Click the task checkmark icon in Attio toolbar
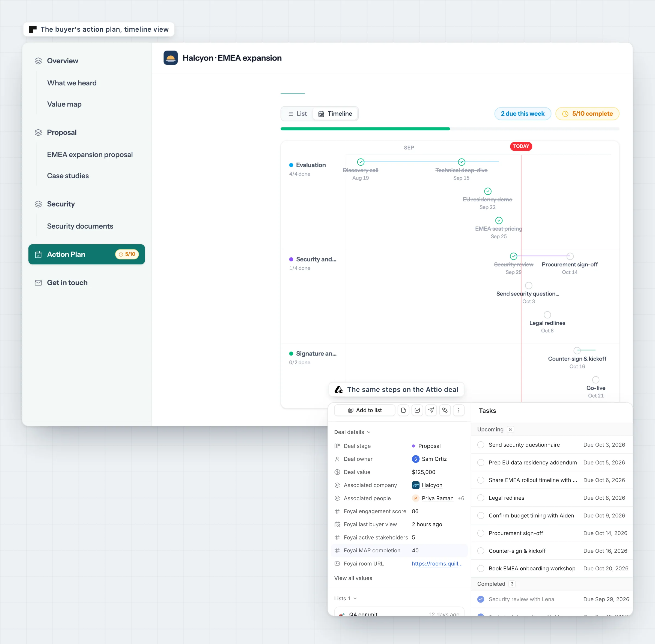The height and width of the screenshot is (644, 655). coord(417,410)
